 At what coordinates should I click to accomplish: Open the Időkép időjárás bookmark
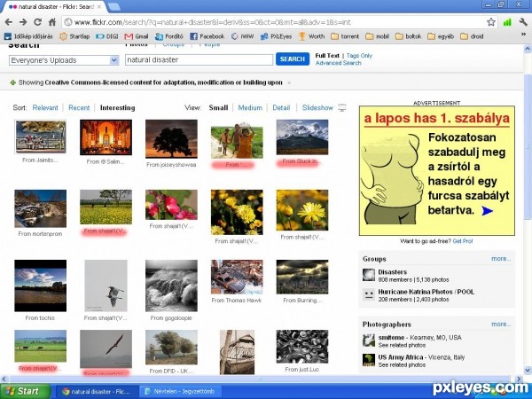(x=28, y=36)
